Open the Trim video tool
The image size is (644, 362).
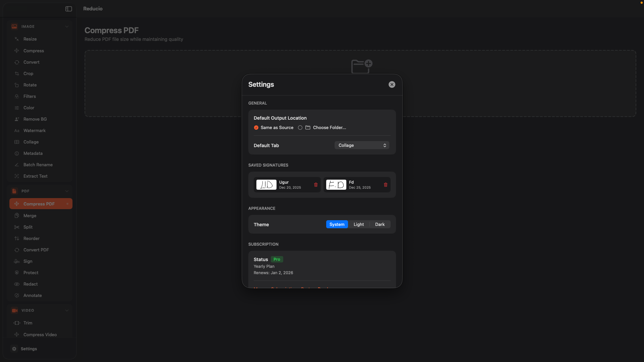28,323
